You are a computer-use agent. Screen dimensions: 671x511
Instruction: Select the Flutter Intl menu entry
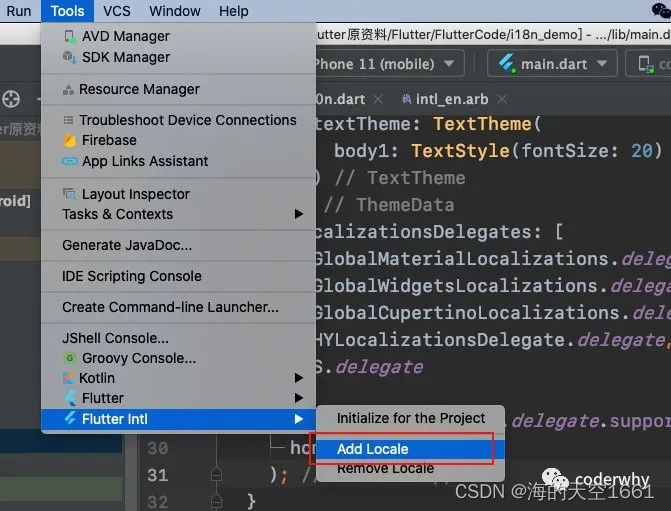click(x=178, y=419)
